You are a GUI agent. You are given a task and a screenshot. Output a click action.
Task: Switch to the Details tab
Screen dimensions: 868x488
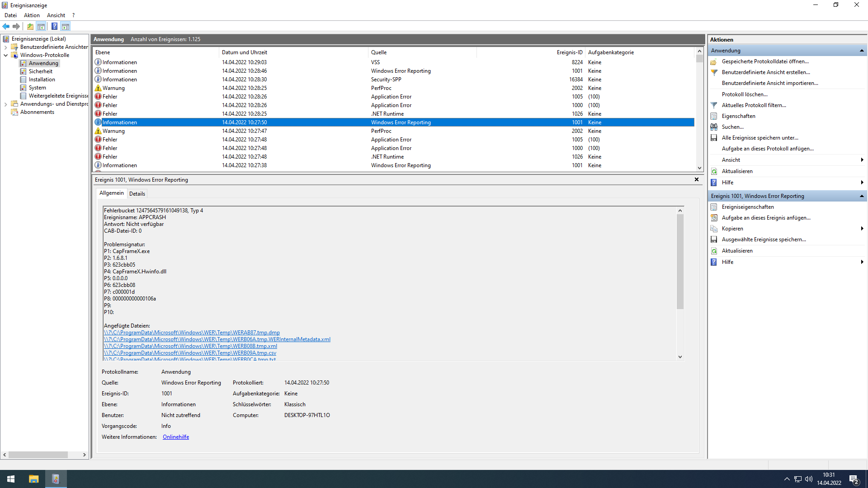coord(137,193)
